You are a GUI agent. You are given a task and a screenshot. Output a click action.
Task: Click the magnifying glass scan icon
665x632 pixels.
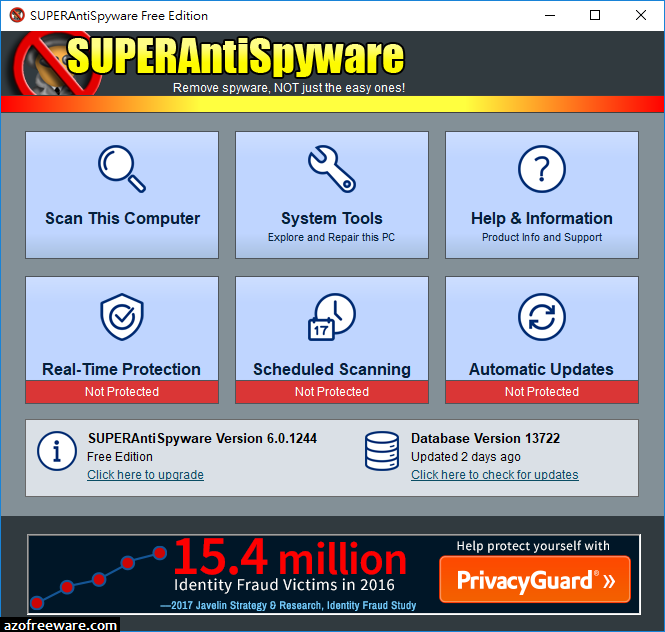pyautogui.click(x=122, y=169)
